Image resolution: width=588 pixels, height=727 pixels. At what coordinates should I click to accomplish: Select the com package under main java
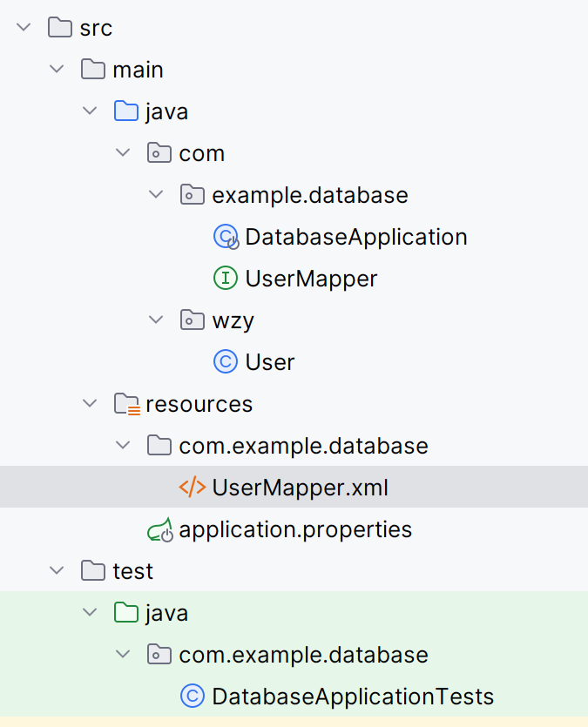[x=201, y=153]
